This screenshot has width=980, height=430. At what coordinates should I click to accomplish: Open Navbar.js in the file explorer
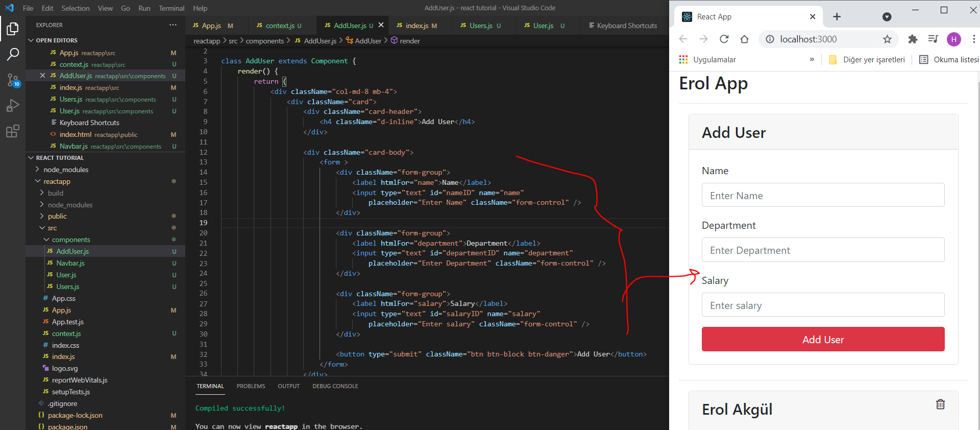[70, 263]
